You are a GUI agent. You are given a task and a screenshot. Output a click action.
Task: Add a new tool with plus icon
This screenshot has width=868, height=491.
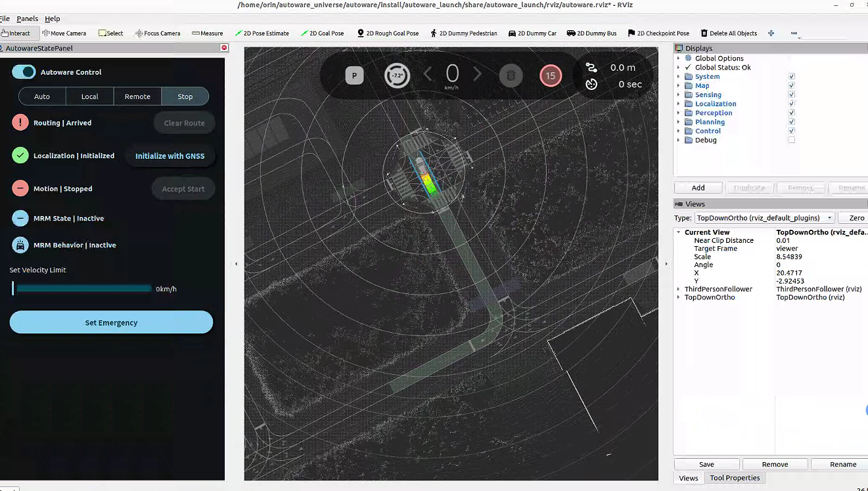pos(771,33)
